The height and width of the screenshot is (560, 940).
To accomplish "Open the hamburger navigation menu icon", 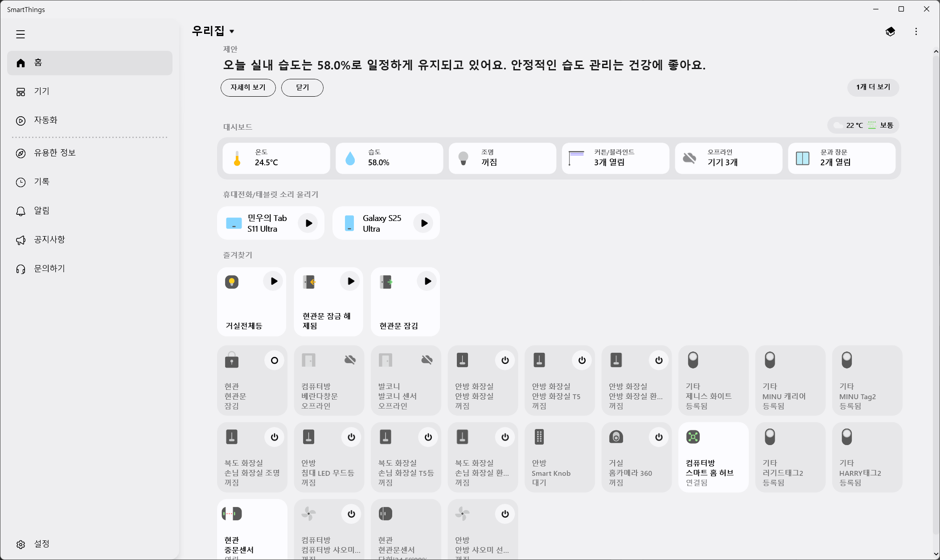I will coord(21,34).
